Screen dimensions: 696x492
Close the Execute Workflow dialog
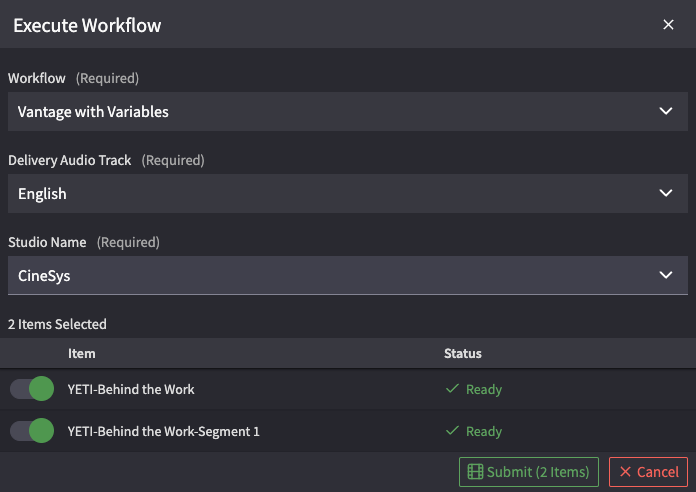point(668,25)
